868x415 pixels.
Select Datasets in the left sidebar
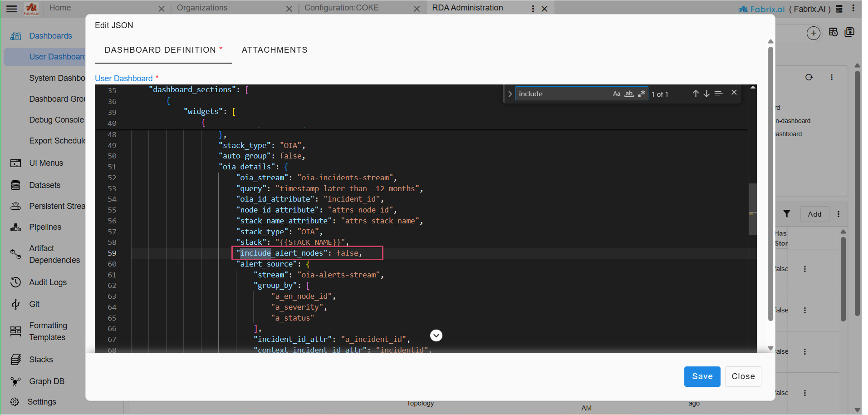point(44,185)
